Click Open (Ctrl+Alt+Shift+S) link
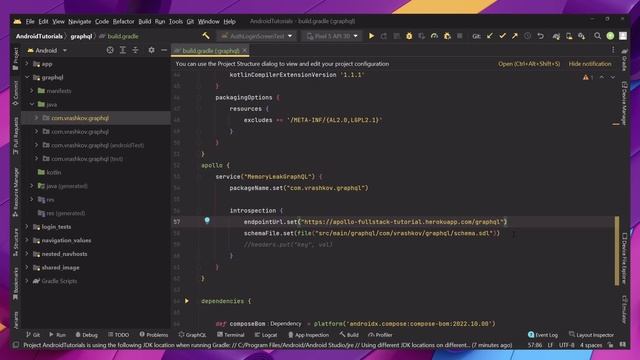Screen dimensions: 640x360 pos(529,64)
